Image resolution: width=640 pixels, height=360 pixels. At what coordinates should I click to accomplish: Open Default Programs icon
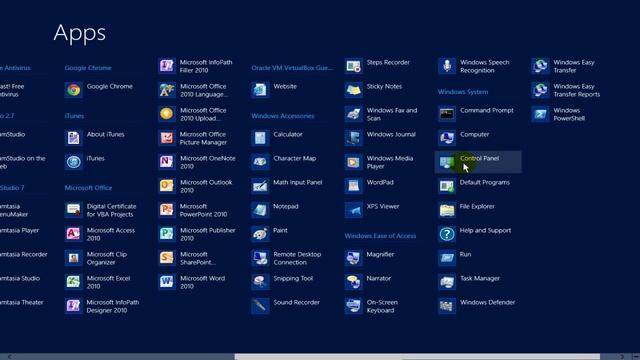(x=447, y=186)
